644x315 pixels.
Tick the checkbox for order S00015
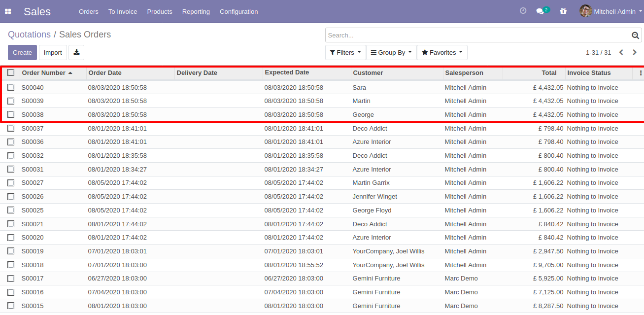(x=11, y=306)
